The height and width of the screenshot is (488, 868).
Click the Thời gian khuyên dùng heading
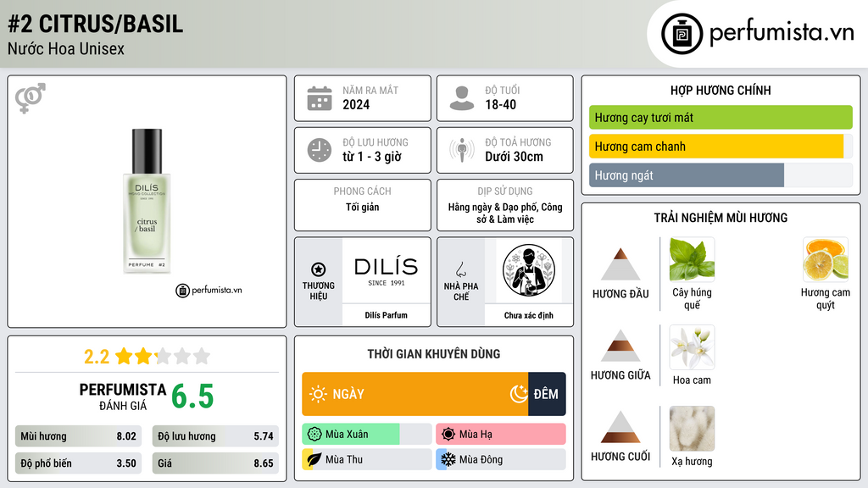433,354
